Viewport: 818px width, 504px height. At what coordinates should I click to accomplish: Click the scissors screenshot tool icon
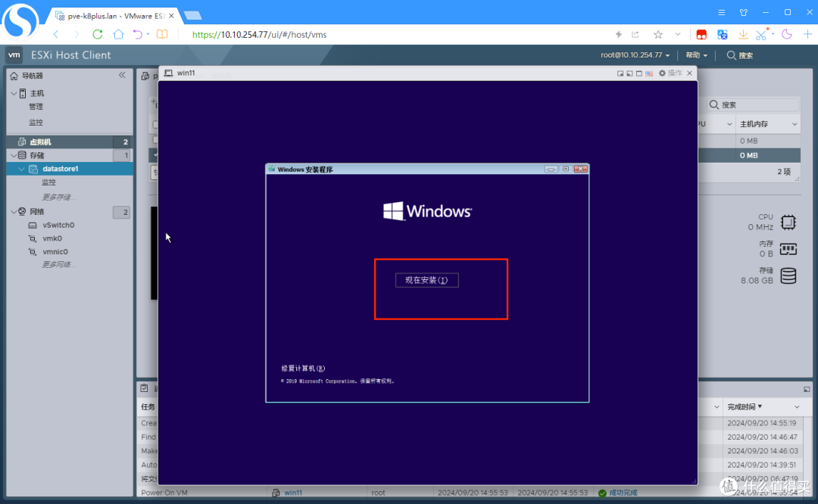pyautogui.click(x=762, y=34)
